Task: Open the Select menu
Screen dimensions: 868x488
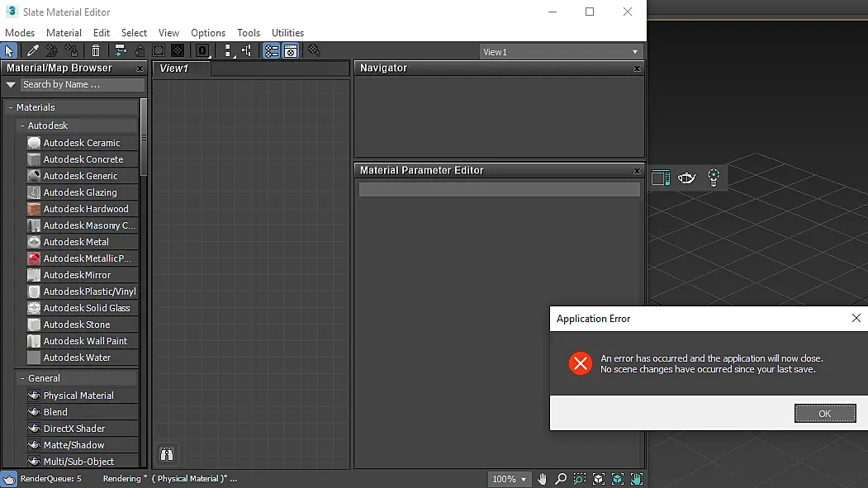Action: click(x=134, y=33)
